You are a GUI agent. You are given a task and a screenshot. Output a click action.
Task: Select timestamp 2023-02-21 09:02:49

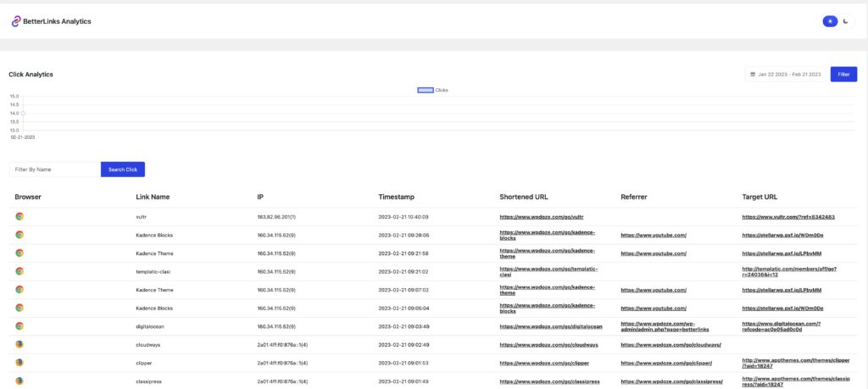(x=403, y=345)
